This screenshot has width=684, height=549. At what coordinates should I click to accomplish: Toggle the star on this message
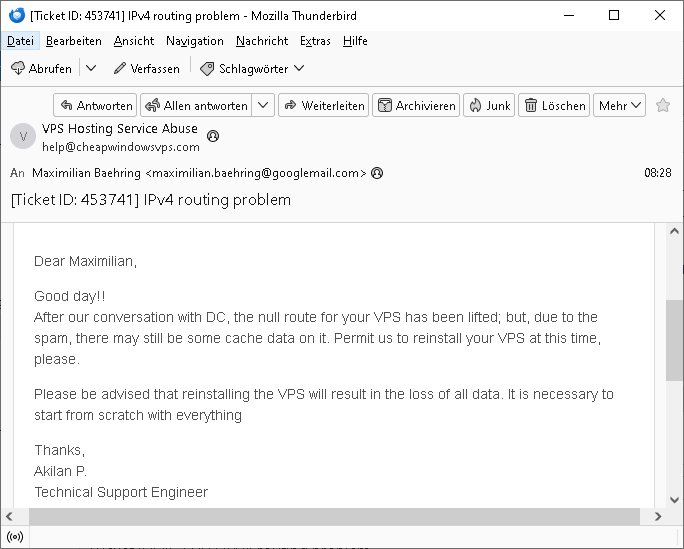coord(663,105)
